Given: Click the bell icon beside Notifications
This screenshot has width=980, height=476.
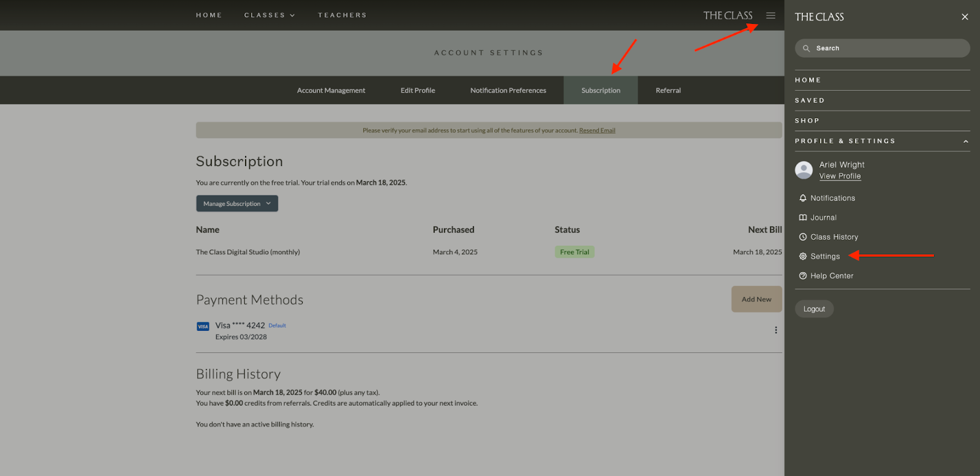Looking at the screenshot, I should pos(802,198).
